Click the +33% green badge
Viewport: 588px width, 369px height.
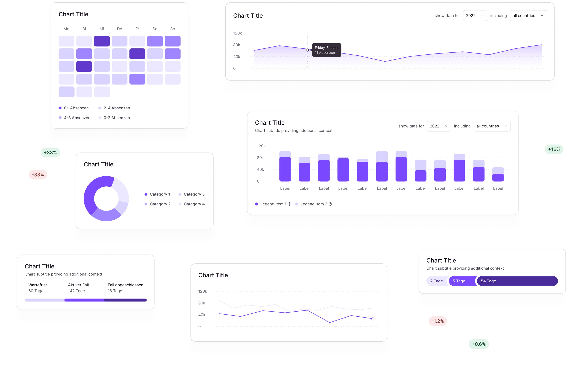pos(50,152)
